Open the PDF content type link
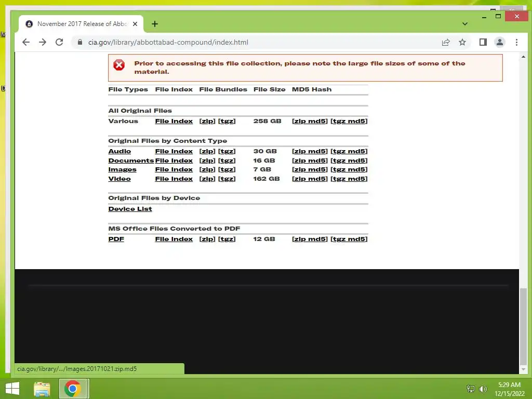532x399 pixels. coord(116,239)
